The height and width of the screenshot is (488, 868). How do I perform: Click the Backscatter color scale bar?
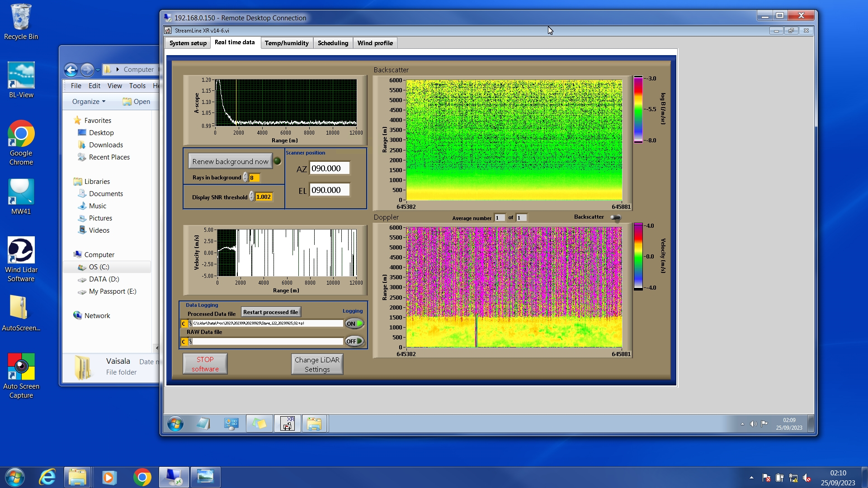coord(638,109)
